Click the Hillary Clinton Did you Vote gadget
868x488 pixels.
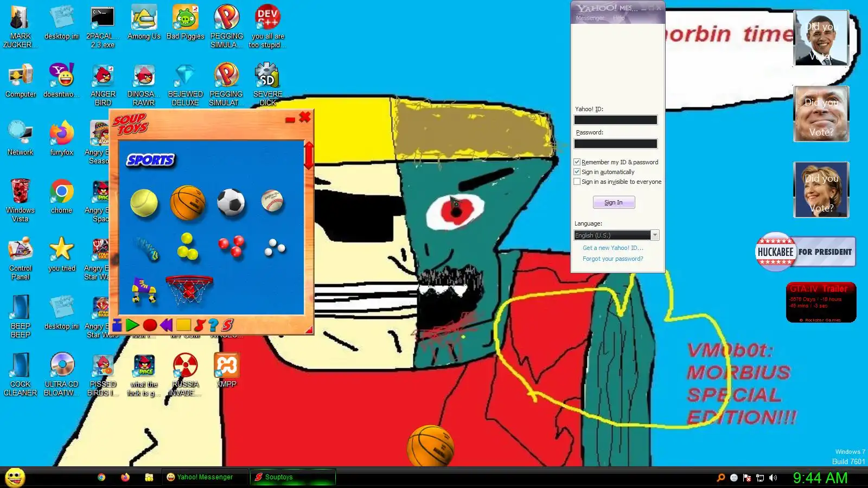coord(821,190)
